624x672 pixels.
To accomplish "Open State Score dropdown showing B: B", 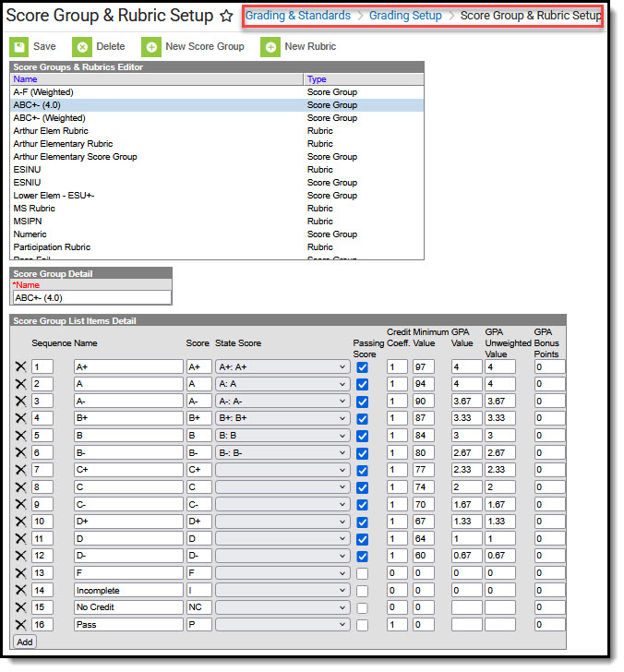I will 282,436.
